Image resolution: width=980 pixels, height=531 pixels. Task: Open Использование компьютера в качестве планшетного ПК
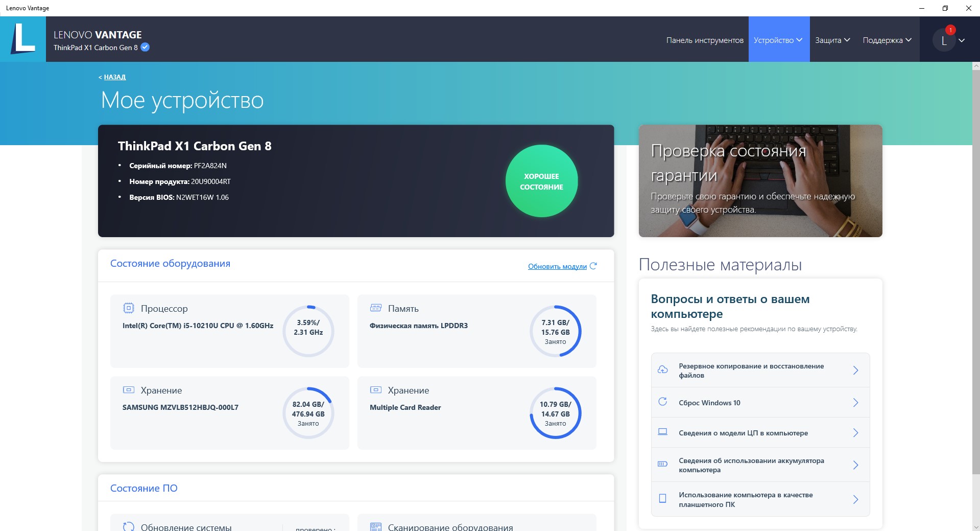click(x=760, y=499)
